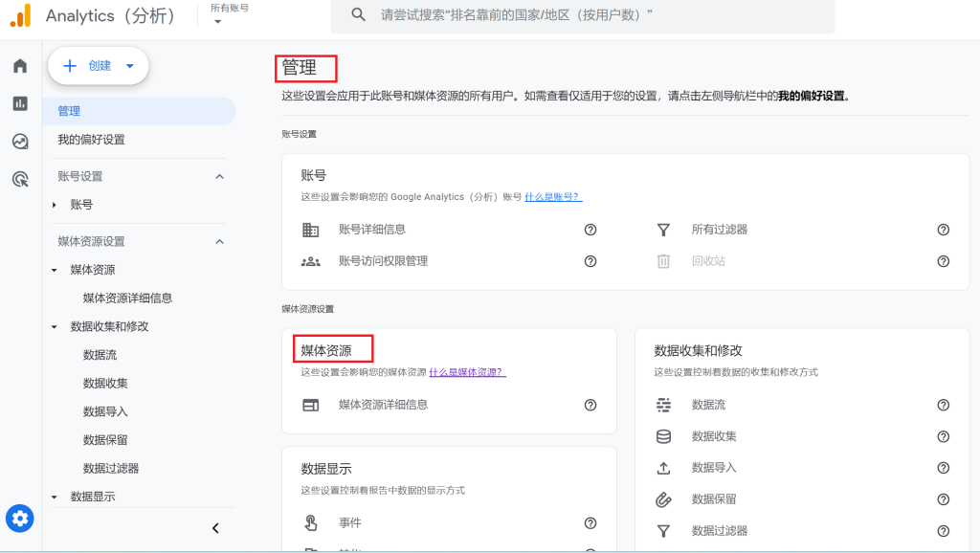This screenshot has width=980, height=553.
Task: Click the 所有过滤器 funnel icon
Action: [x=663, y=230]
